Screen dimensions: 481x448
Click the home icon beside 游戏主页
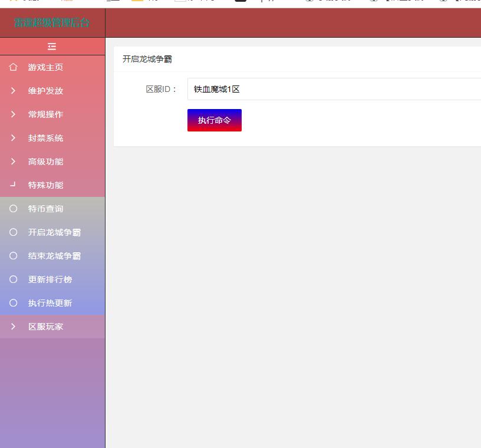pyautogui.click(x=13, y=67)
